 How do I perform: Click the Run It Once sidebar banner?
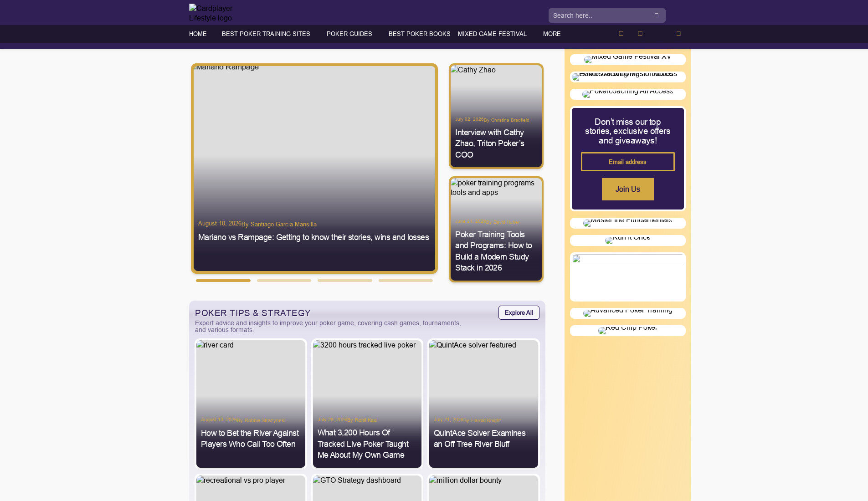[x=627, y=240]
